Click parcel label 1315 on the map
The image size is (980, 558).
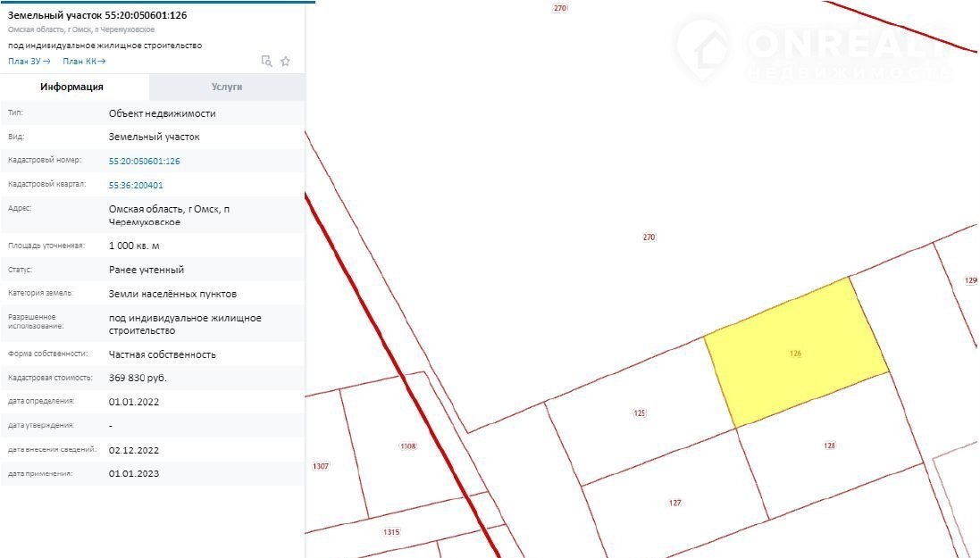pos(390,532)
